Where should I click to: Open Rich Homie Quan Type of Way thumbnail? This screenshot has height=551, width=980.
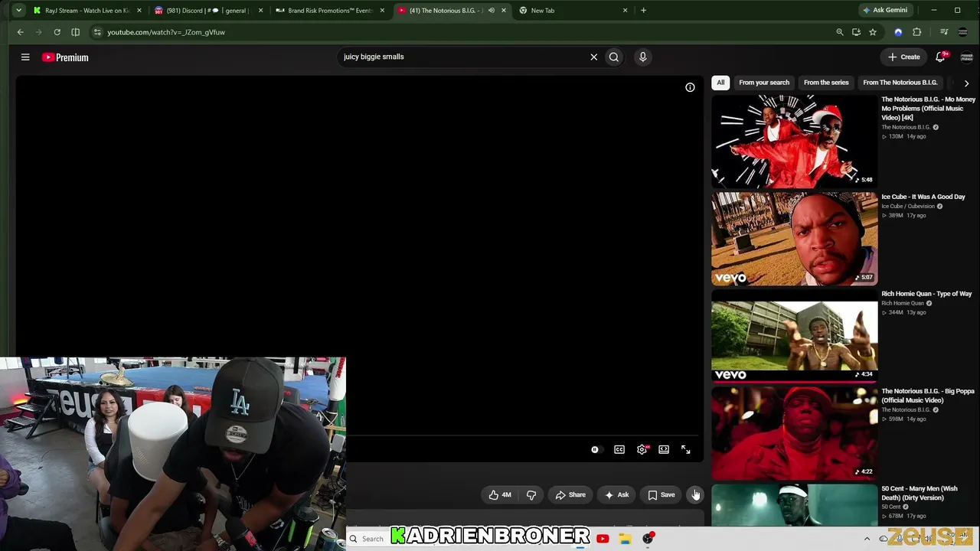tap(794, 336)
